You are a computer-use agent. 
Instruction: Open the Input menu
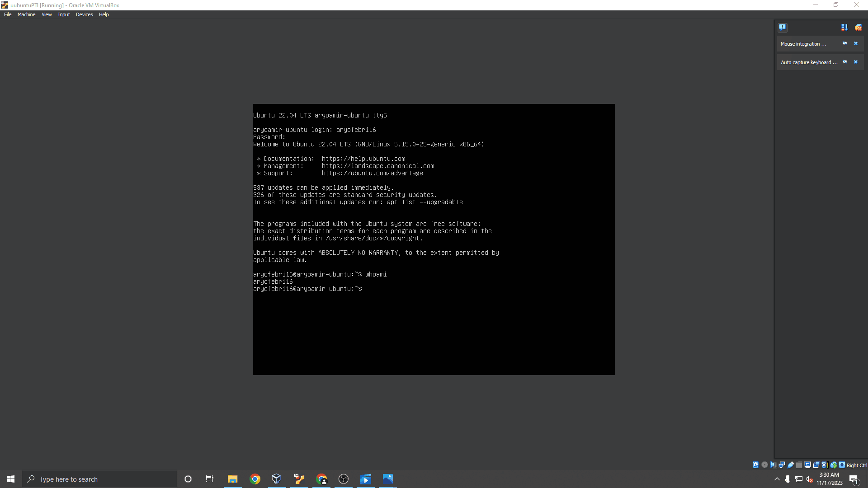point(64,14)
